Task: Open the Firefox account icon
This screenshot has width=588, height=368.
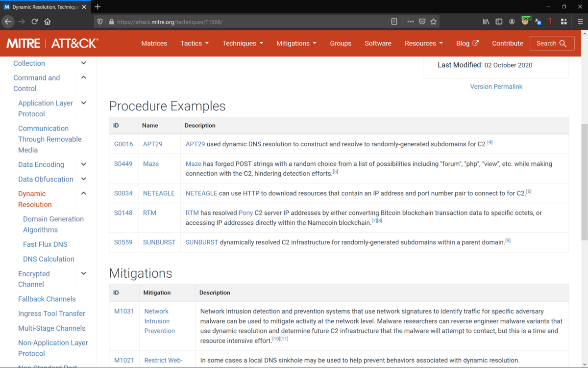Action: click(x=512, y=22)
